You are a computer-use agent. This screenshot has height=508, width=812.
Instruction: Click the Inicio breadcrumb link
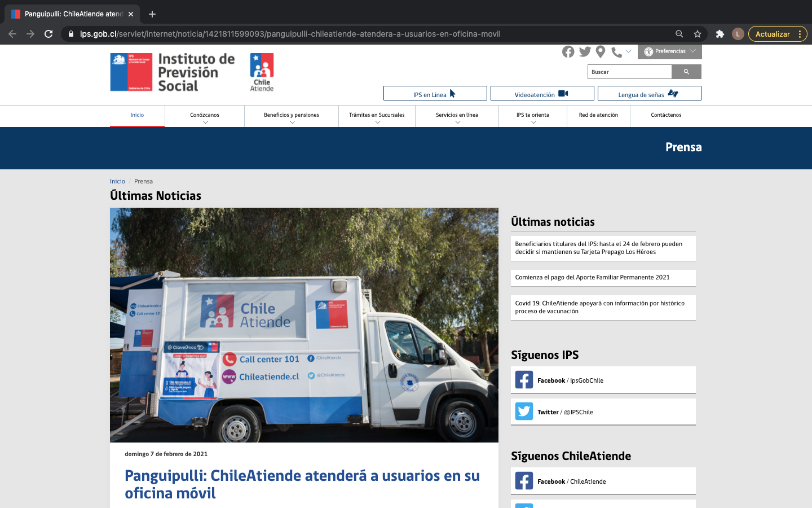pyautogui.click(x=117, y=181)
